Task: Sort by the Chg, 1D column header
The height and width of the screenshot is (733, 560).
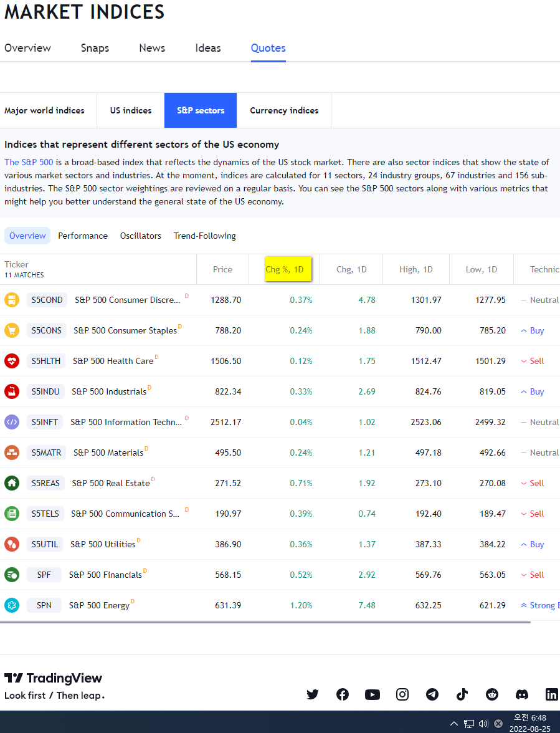Action: click(x=351, y=269)
